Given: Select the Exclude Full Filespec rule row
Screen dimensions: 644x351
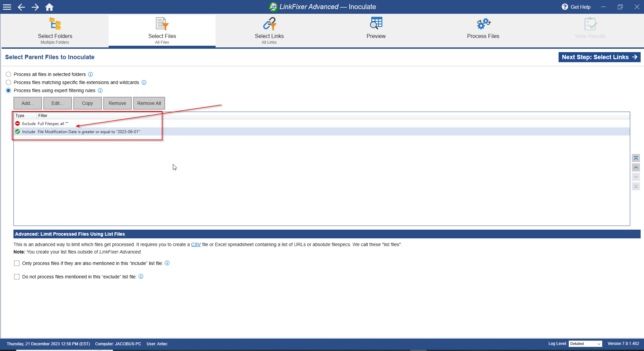Looking at the screenshot, I should [321, 123].
